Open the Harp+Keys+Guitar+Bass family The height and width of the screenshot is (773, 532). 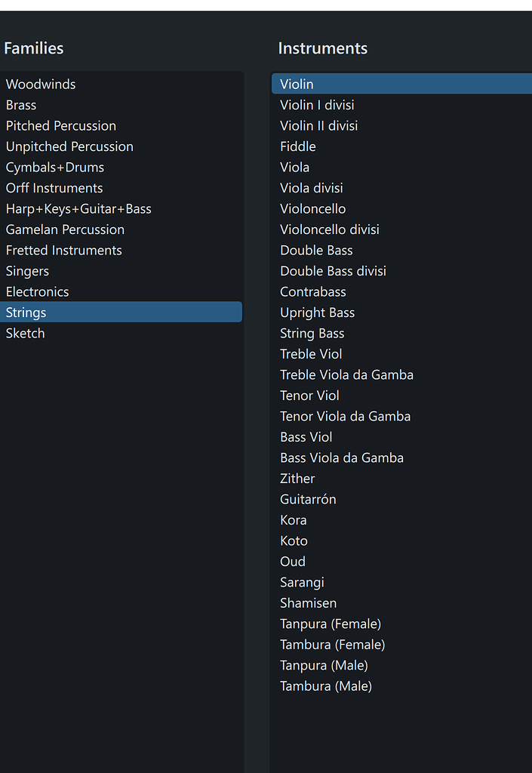point(78,208)
